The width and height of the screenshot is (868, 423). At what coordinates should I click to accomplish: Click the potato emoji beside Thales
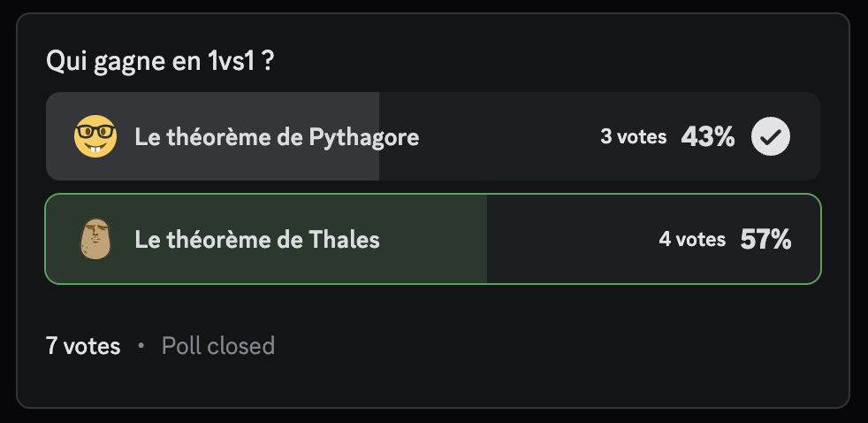95,239
